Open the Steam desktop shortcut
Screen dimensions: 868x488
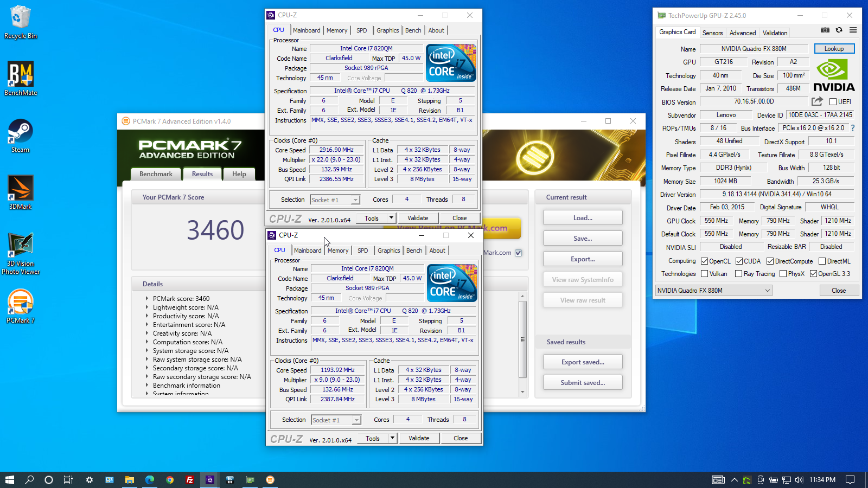click(21, 136)
